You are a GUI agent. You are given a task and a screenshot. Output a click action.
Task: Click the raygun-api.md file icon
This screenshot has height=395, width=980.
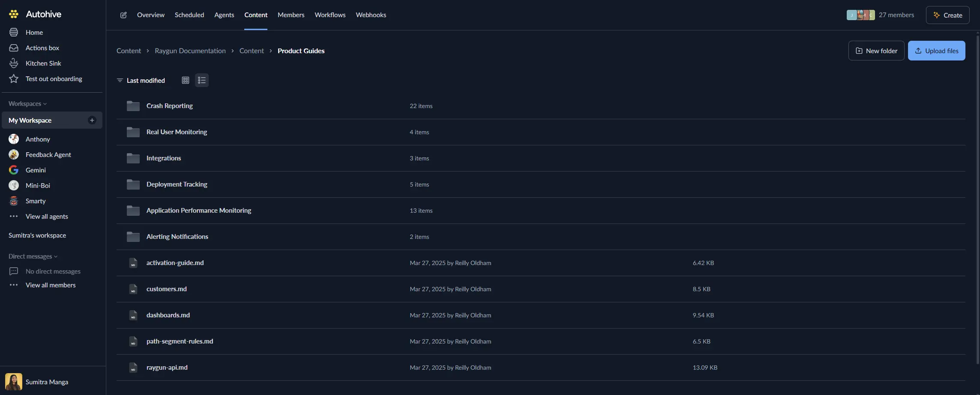133,368
